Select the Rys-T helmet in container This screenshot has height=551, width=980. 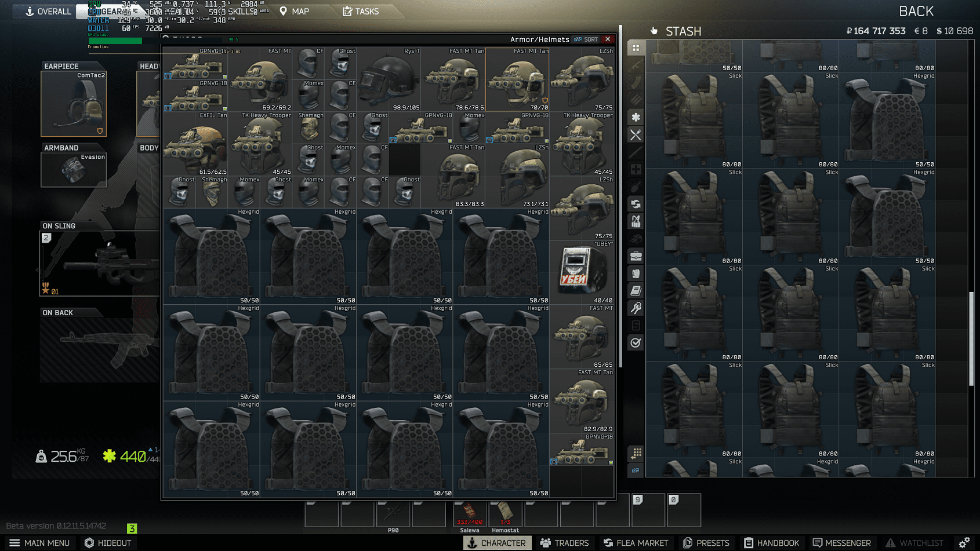click(x=389, y=79)
